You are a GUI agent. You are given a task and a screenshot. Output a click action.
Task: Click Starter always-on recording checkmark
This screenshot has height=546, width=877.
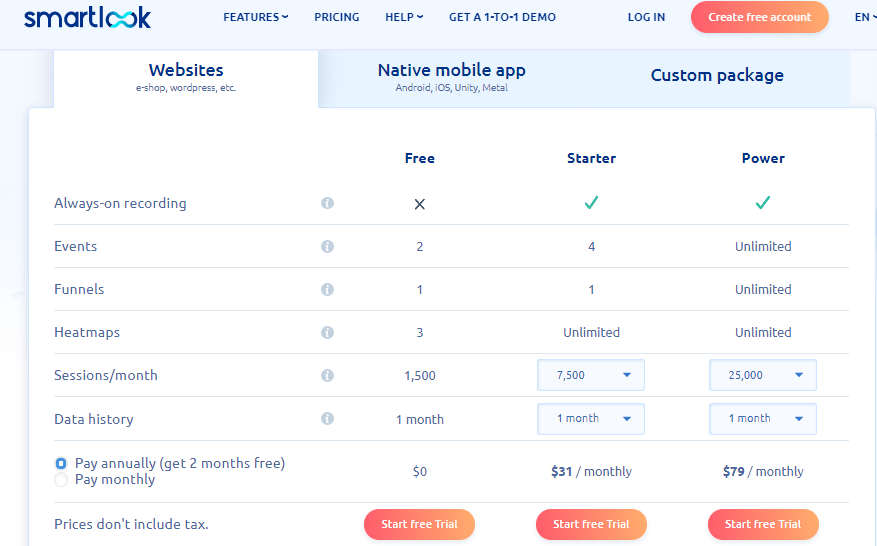591,203
